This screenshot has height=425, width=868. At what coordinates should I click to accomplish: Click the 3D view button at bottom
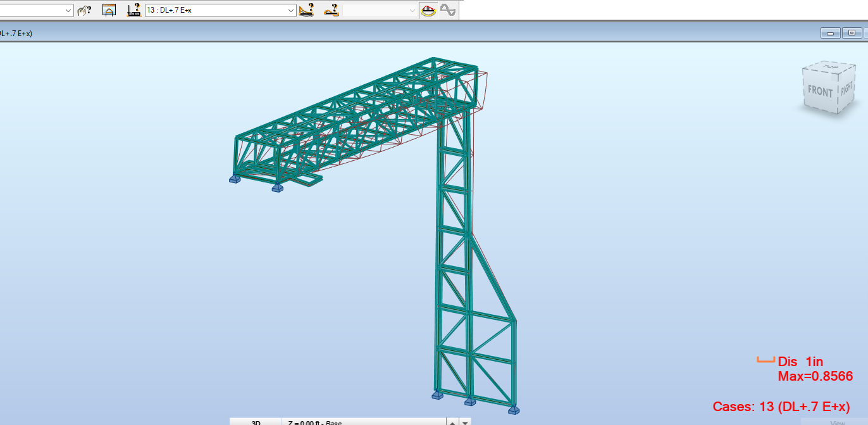(256, 422)
